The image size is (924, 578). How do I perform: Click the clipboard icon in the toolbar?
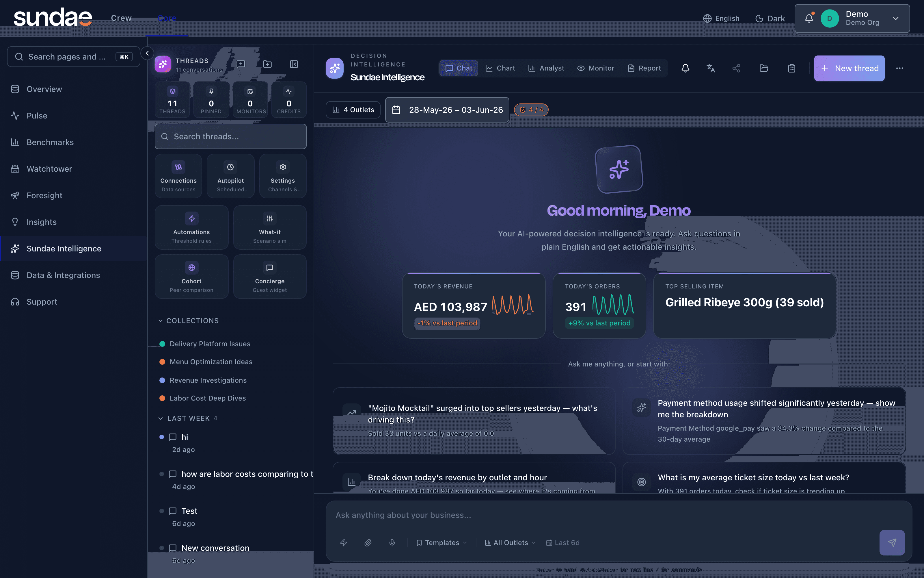791,68
